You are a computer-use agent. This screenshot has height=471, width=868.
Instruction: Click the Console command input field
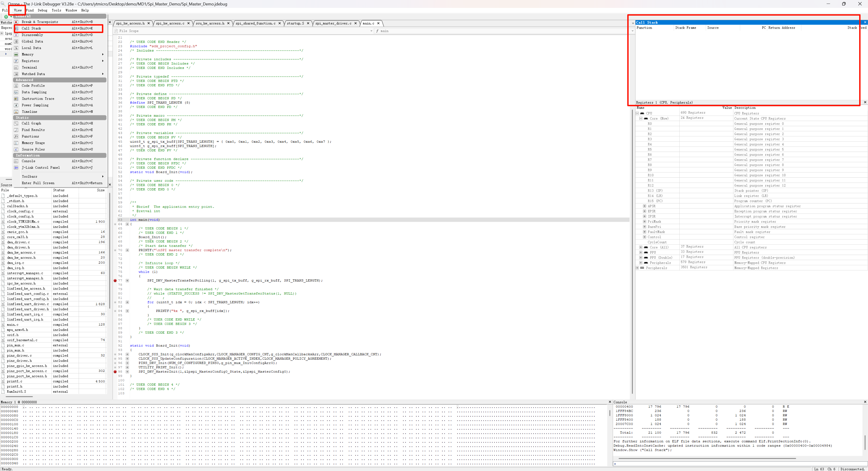click(x=738, y=464)
